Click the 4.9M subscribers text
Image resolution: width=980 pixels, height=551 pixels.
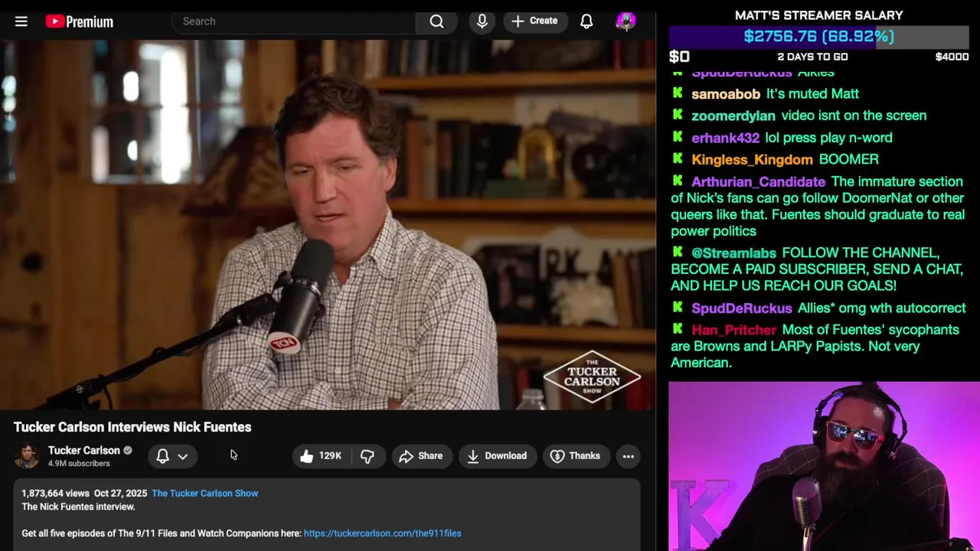[79, 464]
